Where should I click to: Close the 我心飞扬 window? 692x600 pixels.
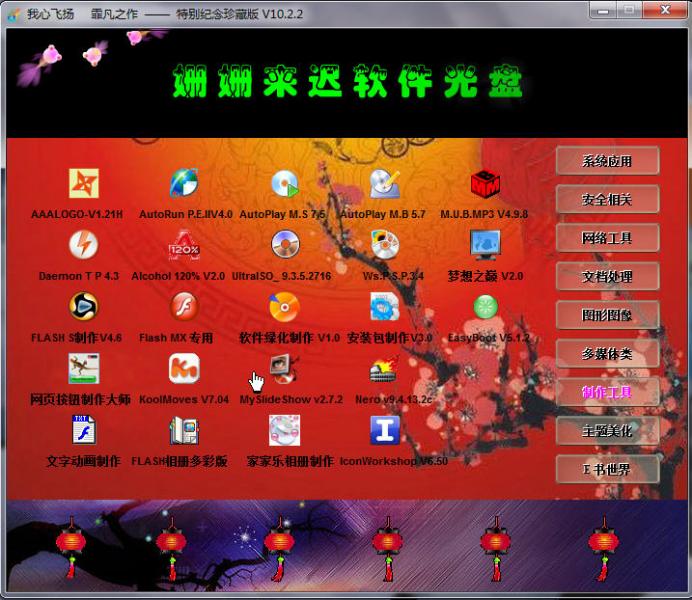pos(665,10)
